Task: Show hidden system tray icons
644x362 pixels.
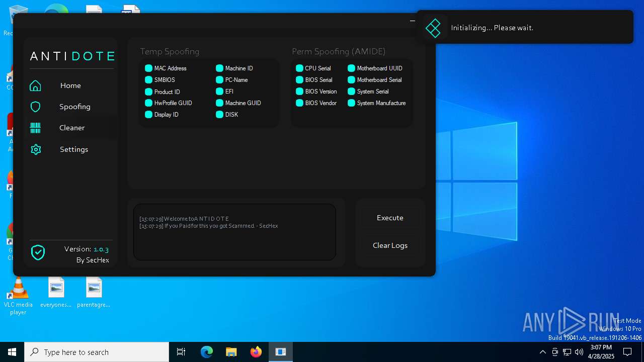Action: 542,352
